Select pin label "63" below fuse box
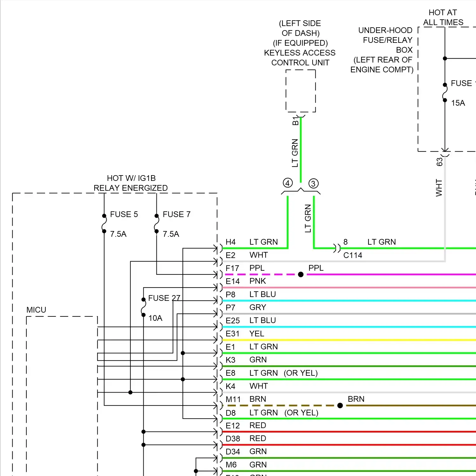 coord(440,162)
